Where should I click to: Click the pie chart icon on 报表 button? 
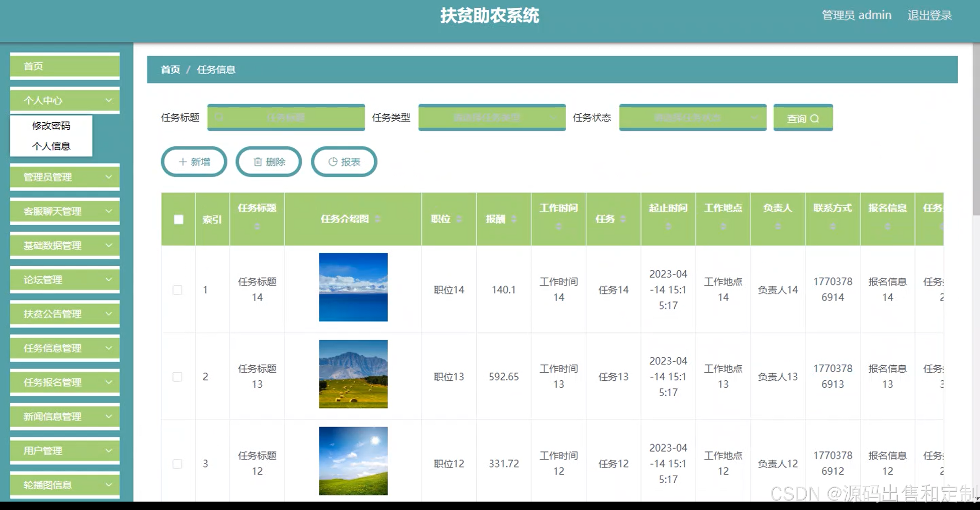coord(333,162)
